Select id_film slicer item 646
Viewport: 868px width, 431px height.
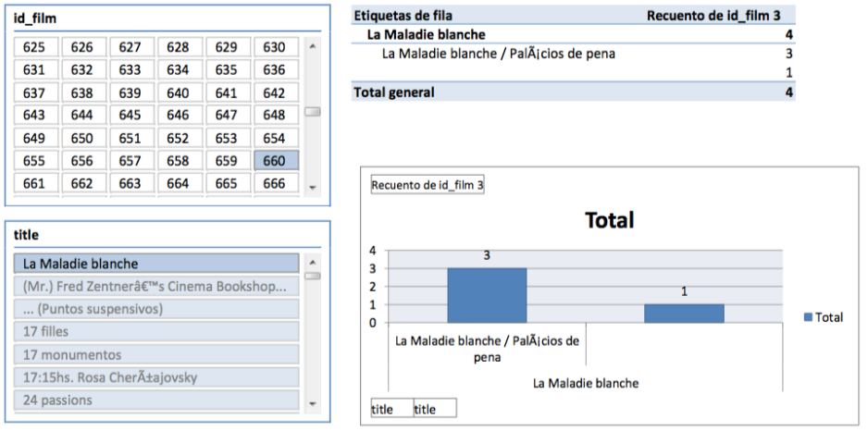tap(180, 115)
